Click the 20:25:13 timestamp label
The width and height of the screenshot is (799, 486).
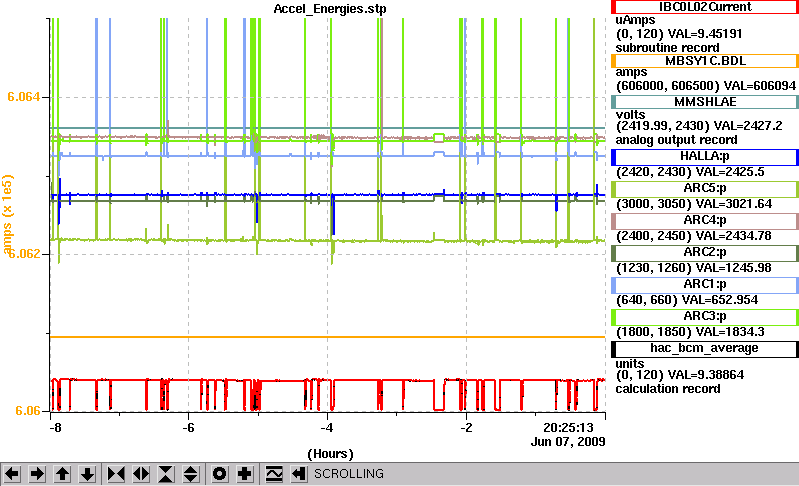568,427
